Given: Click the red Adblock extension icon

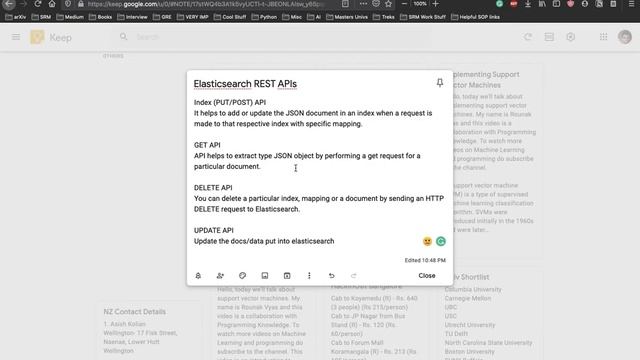Looking at the screenshot, I should pos(513,4).
